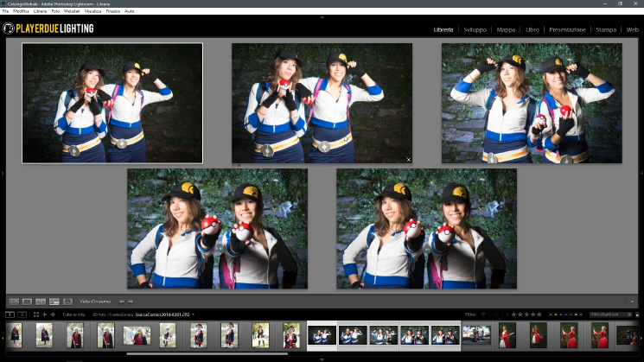Screen dimensions: 644x362
Task: Open toolbar content dropdown arrow
Action: coord(632,302)
